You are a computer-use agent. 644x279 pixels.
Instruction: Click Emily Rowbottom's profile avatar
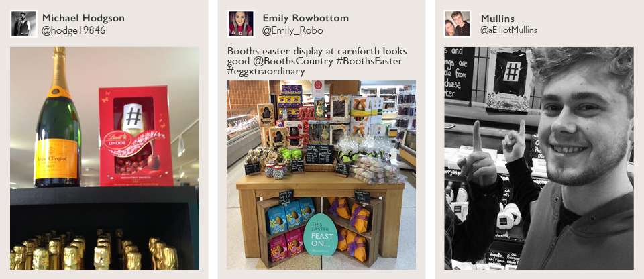tap(241, 24)
